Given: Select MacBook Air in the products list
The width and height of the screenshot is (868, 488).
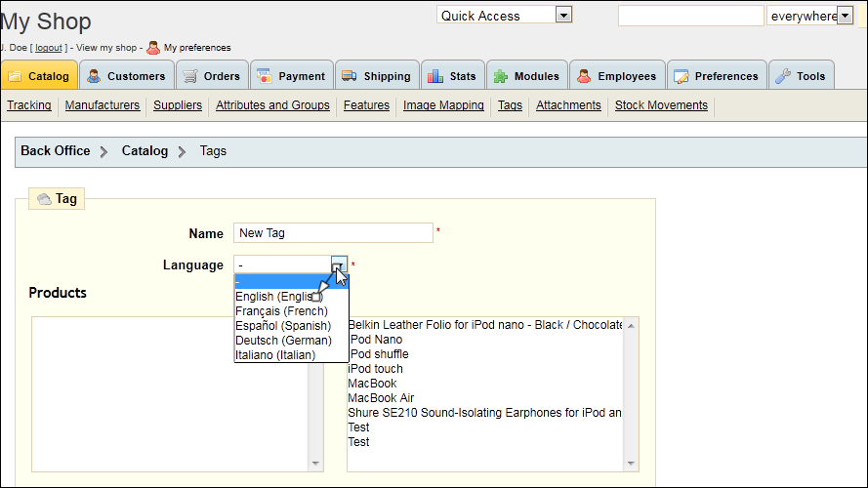Looking at the screenshot, I should click(381, 398).
